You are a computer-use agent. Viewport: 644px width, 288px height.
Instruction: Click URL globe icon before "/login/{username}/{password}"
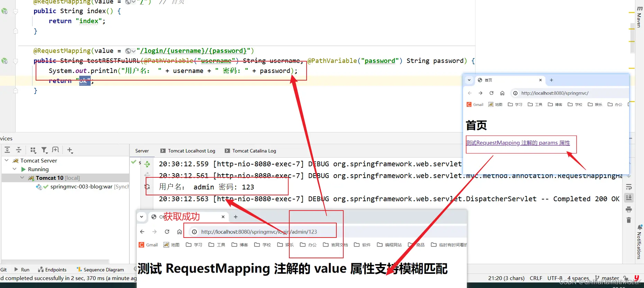coord(130,51)
